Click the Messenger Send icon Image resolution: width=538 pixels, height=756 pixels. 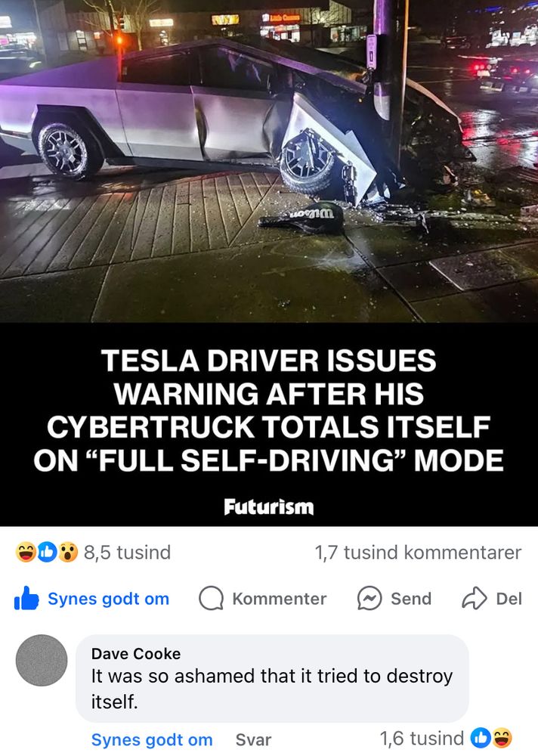[x=369, y=599]
